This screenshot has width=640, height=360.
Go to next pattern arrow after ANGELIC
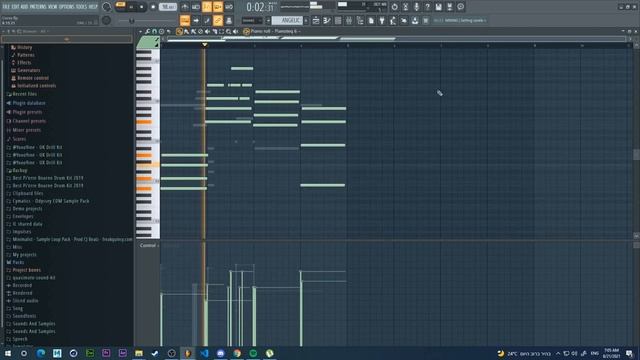[307, 20]
